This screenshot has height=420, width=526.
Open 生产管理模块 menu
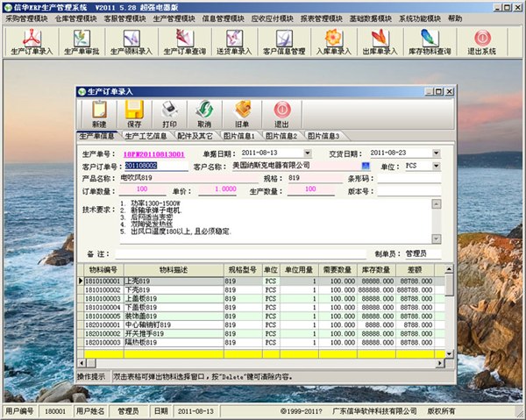point(174,18)
